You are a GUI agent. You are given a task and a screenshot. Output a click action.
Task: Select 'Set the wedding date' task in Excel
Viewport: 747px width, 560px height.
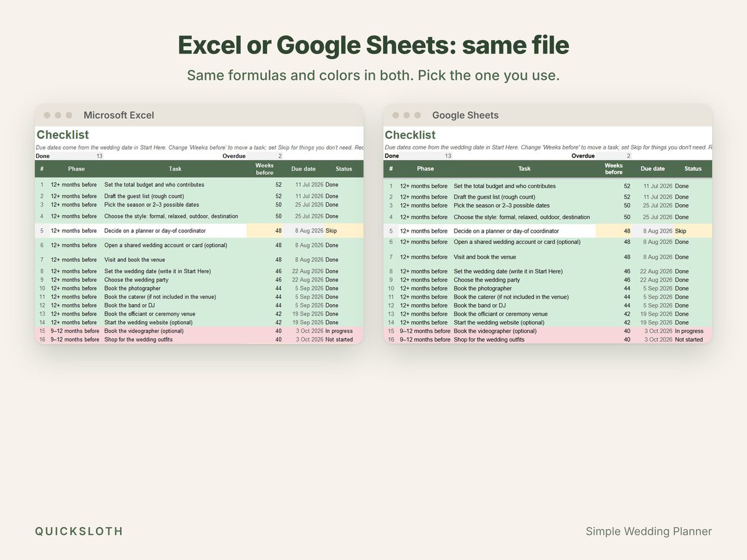(x=157, y=271)
